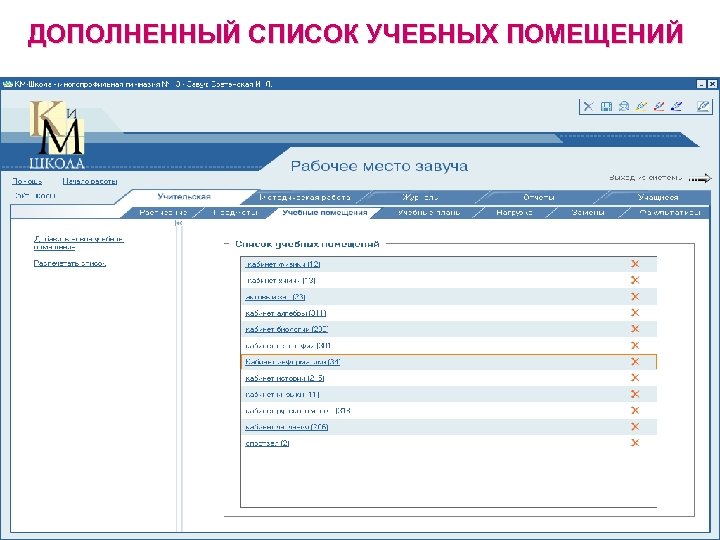Open the 'спортзал (2)' entry

pos(267,444)
